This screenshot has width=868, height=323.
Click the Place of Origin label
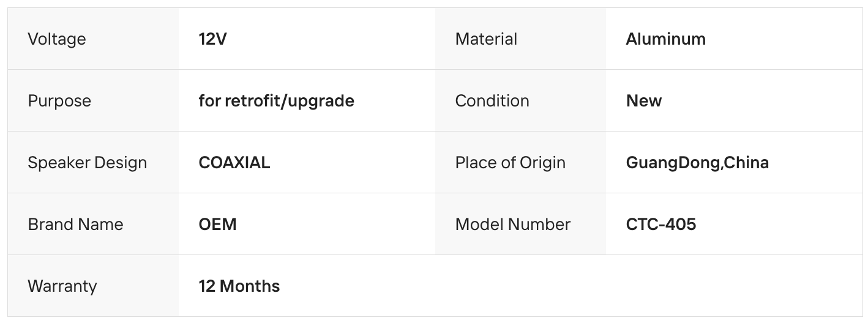pyautogui.click(x=510, y=163)
